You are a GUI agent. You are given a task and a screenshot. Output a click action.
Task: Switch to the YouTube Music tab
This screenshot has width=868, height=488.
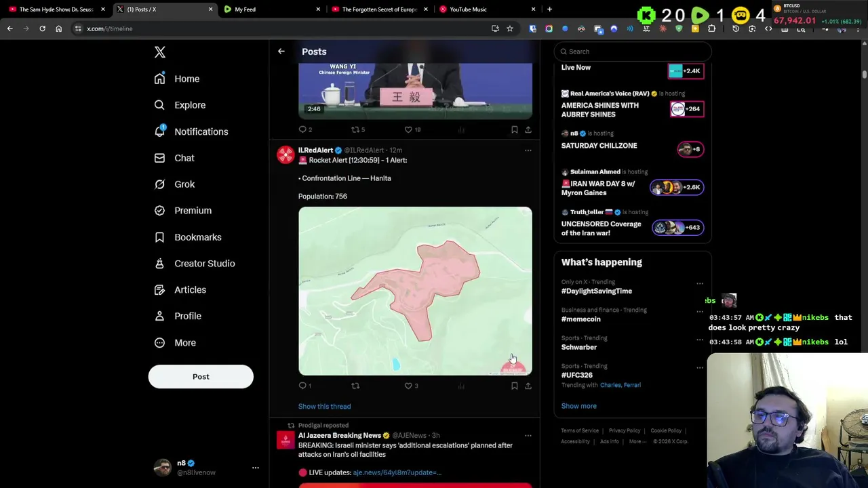pyautogui.click(x=486, y=9)
